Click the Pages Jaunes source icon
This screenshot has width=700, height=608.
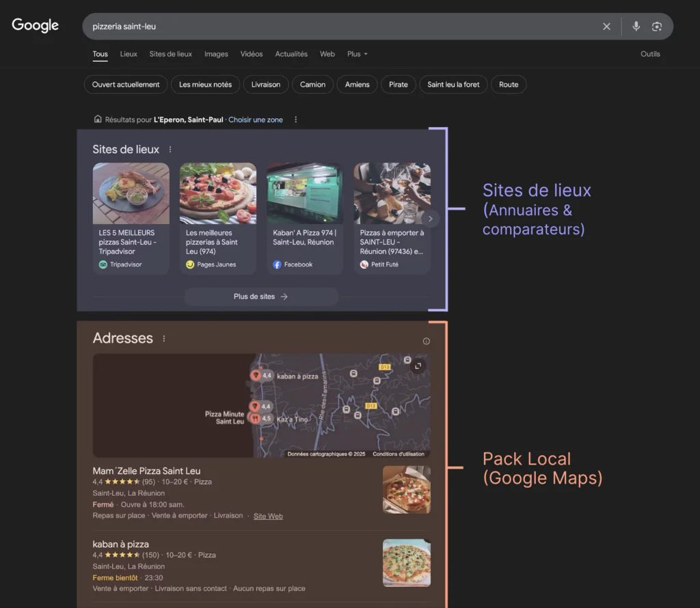190,264
